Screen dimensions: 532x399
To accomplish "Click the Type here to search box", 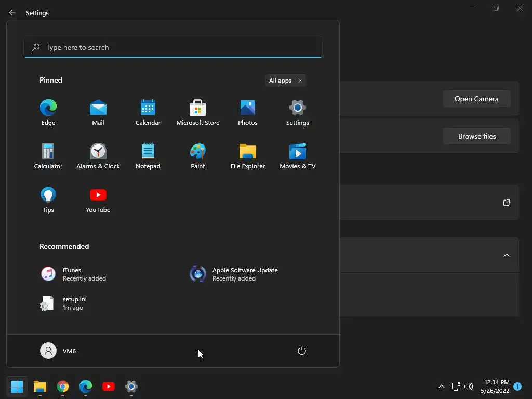I will 173,47.
